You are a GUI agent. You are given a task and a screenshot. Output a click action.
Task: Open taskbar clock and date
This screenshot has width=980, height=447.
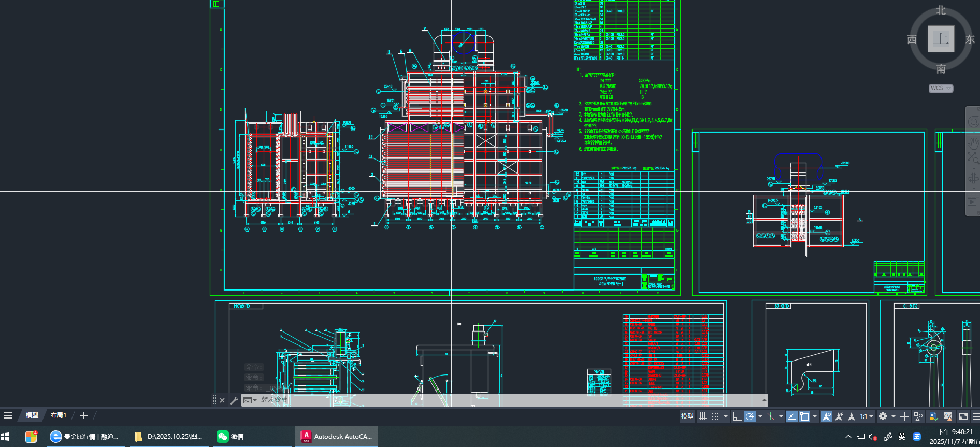(x=954, y=437)
